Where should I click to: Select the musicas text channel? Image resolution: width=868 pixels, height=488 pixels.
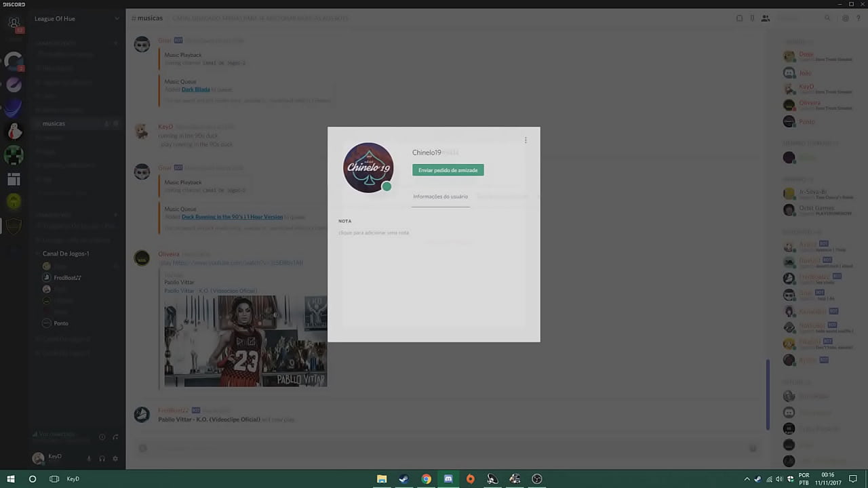coord(54,123)
